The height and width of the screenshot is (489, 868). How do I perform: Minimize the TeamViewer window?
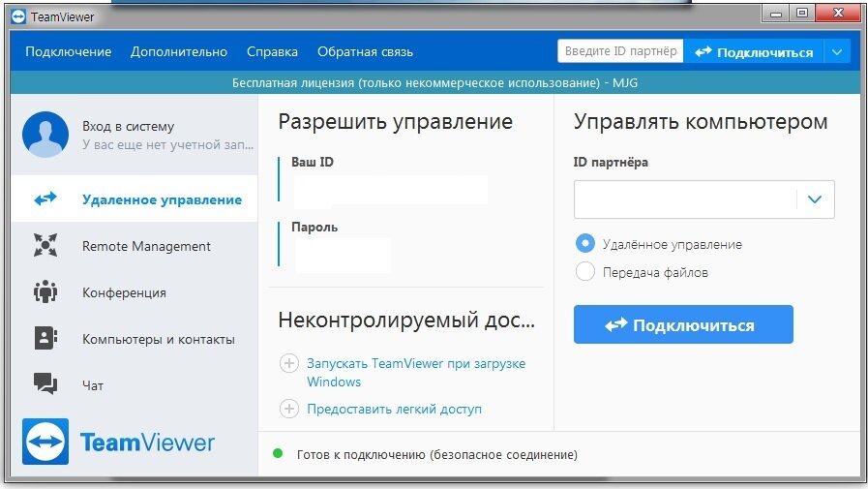click(x=775, y=14)
